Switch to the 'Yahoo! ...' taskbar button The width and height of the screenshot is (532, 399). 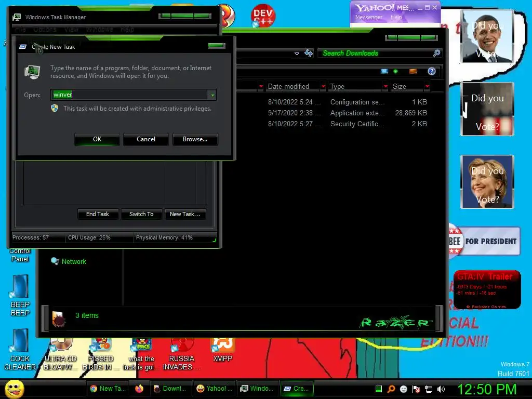[x=215, y=389]
